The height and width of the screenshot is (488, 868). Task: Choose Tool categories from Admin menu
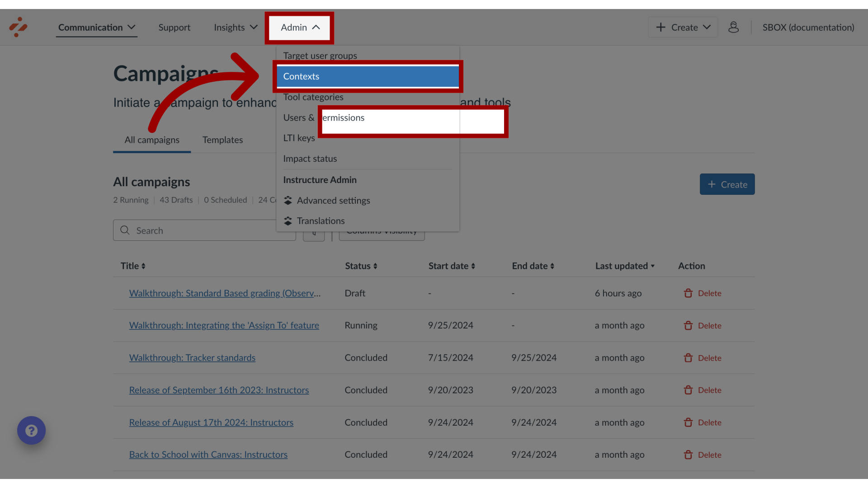coord(368,97)
